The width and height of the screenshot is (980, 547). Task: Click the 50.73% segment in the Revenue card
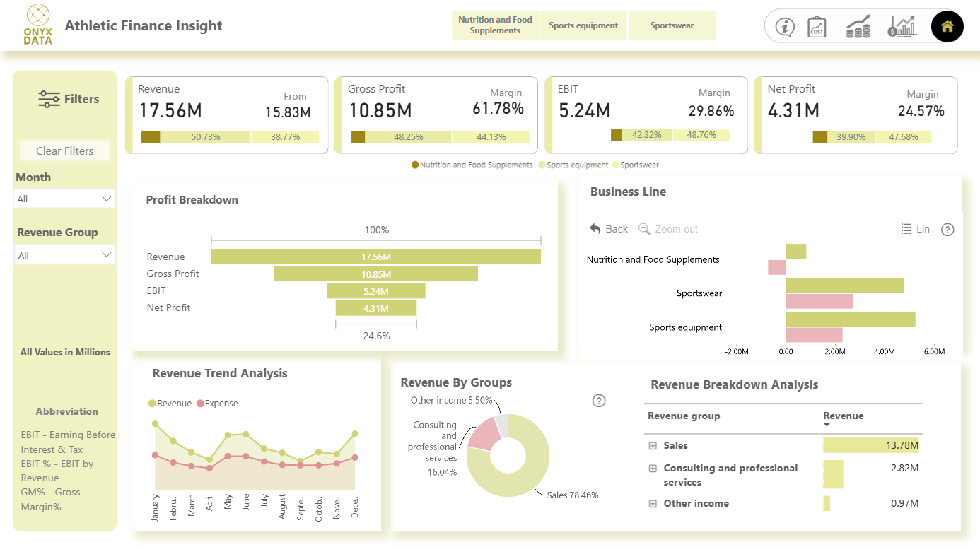[x=205, y=137]
